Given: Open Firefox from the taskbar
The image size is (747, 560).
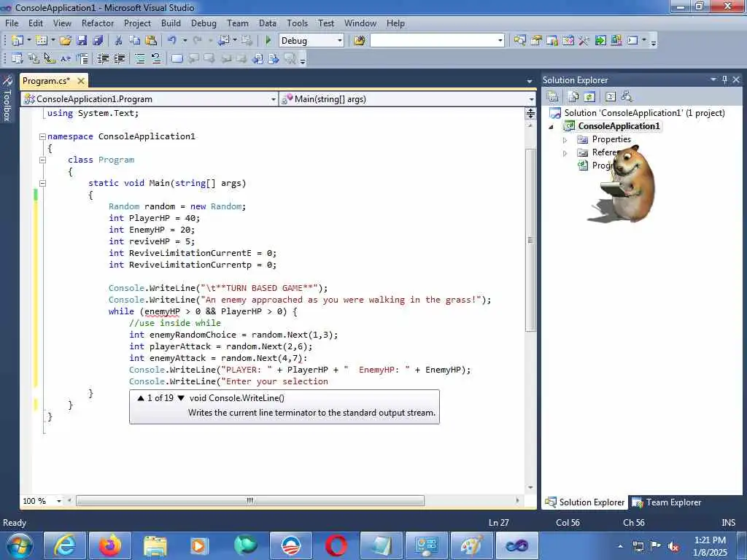Looking at the screenshot, I should click(x=111, y=545).
